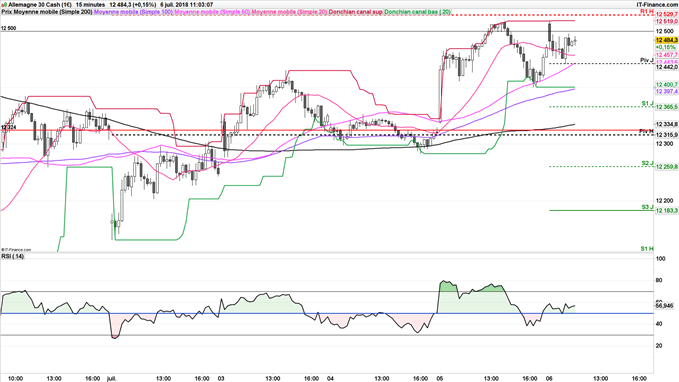
Task: Click the 12 315,9 price tag
Action: point(666,135)
